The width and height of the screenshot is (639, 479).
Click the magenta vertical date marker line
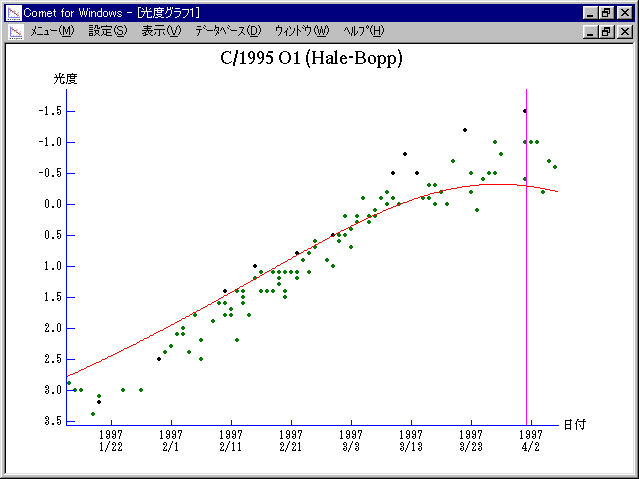(x=526, y=257)
